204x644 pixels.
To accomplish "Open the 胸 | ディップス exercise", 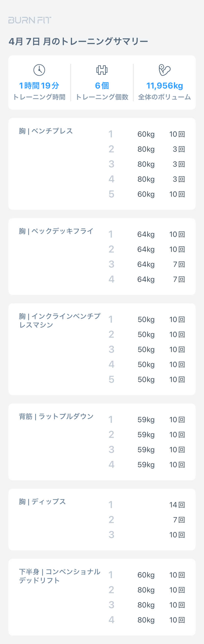I will tap(42, 502).
